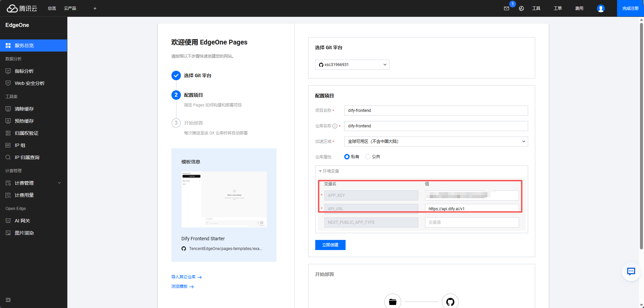The width and height of the screenshot is (644, 308).
Task: Collapse the 环境变量 section
Action: pyautogui.click(x=329, y=171)
